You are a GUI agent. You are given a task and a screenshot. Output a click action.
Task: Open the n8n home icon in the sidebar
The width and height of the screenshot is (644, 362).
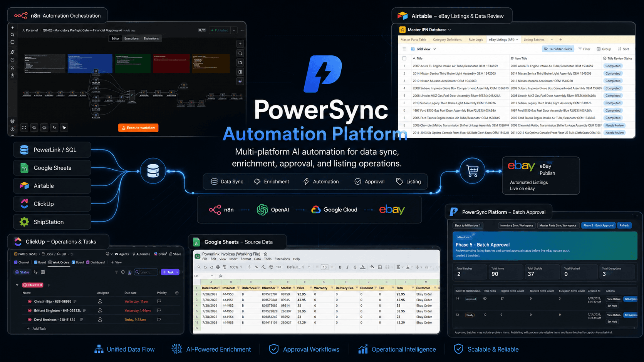[12, 60]
